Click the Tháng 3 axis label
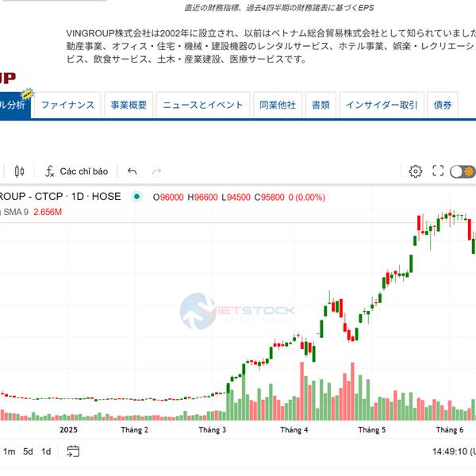 [212, 430]
